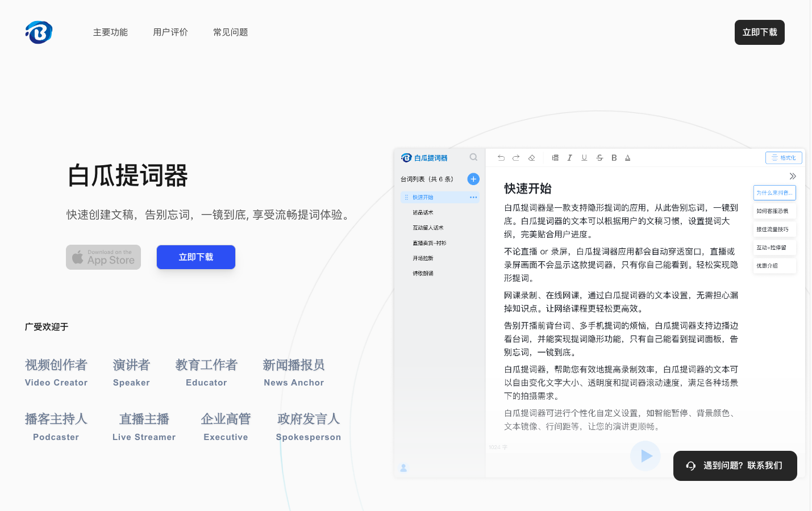Toggle italic formatting
The width and height of the screenshot is (812, 511).
click(569, 158)
